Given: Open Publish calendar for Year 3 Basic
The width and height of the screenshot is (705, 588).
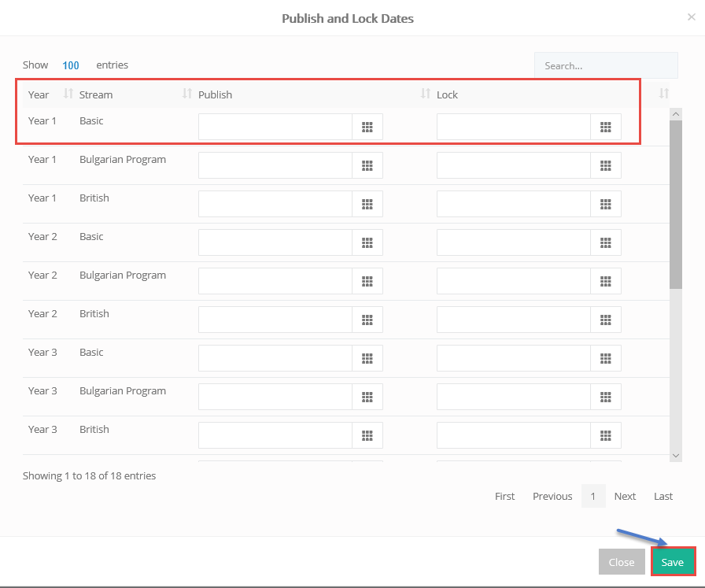Looking at the screenshot, I should click(367, 359).
